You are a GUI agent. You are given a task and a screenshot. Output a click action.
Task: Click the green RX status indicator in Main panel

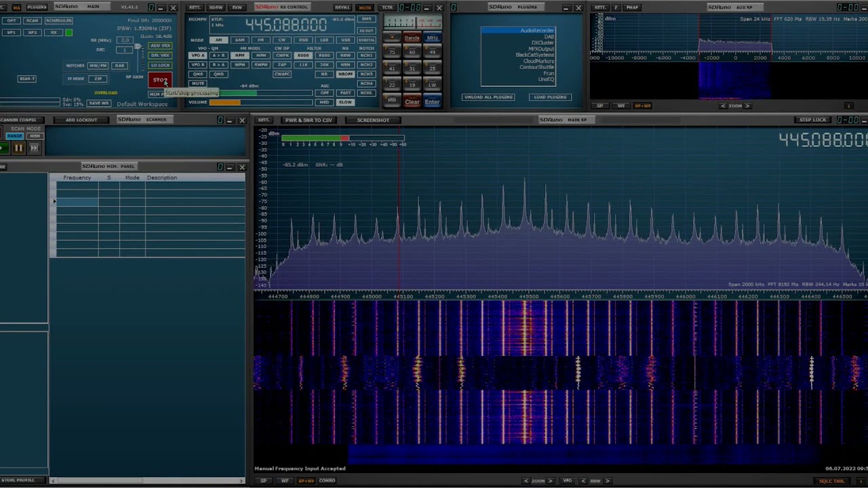coord(68,33)
